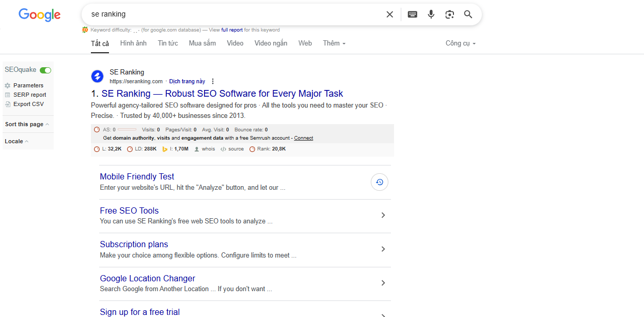This screenshot has width=644, height=317.
Task: Expand the Google Location Changer chevron
Action: click(383, 283)
